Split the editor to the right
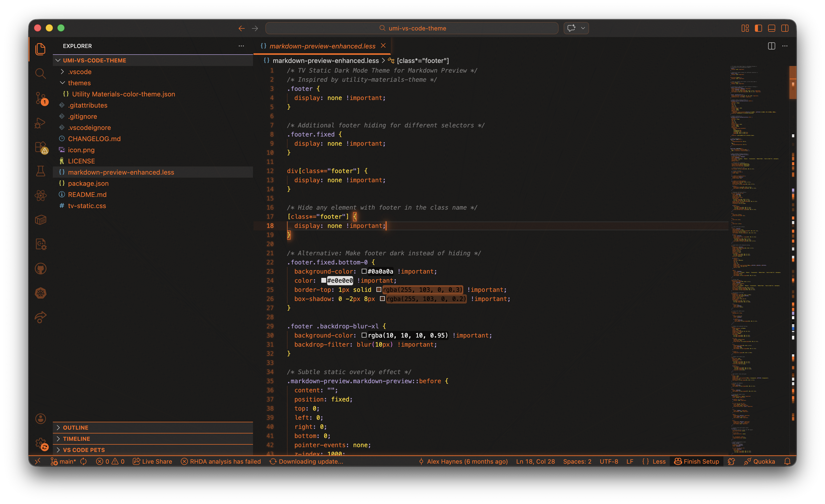The image size is (825, 504). (x=771, y=46)
